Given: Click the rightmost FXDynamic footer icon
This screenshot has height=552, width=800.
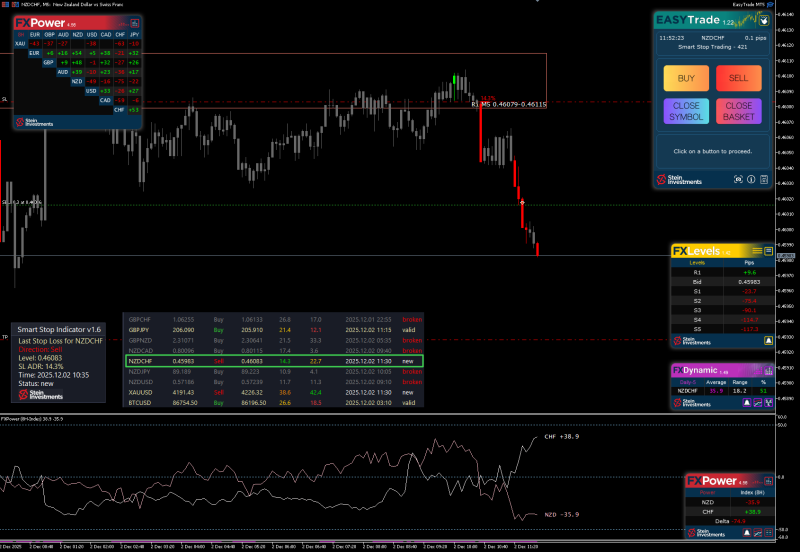Looking at the screenshot, I should (x=768, y=403).
